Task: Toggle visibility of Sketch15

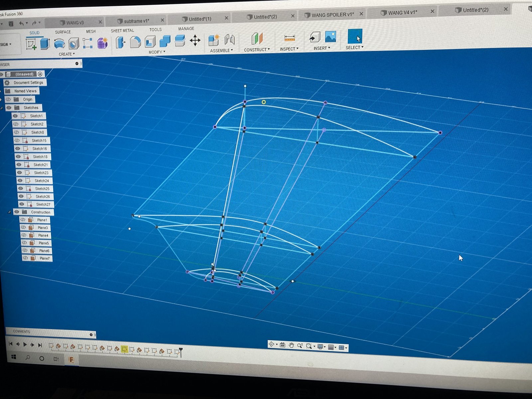Action: [17, 140]
